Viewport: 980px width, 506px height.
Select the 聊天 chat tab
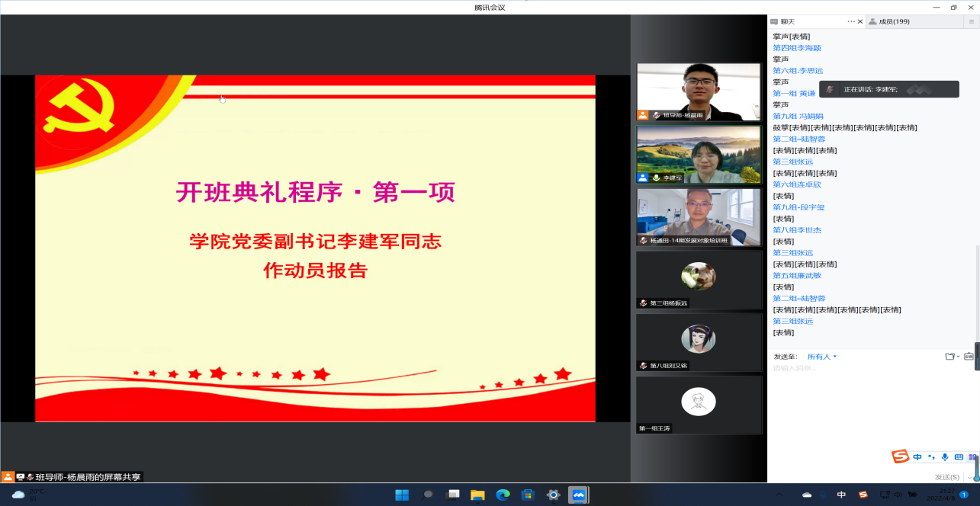[x=787, y=22]
